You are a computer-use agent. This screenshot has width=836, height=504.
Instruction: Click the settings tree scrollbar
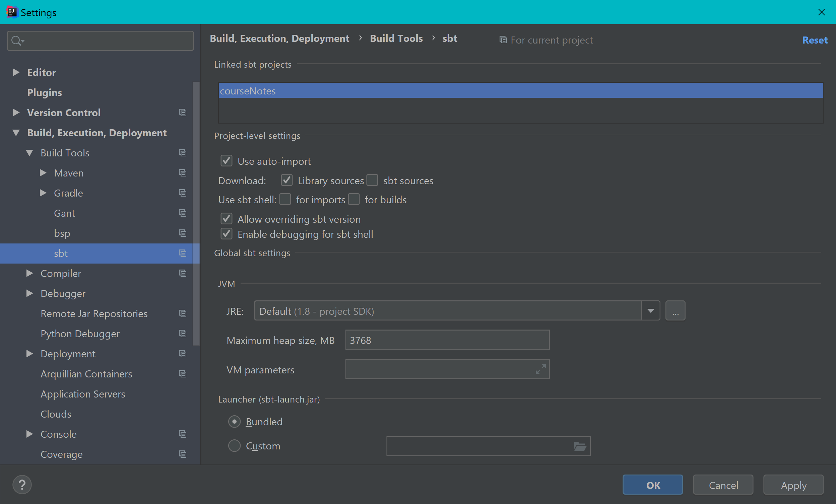(x=196, y=214)
